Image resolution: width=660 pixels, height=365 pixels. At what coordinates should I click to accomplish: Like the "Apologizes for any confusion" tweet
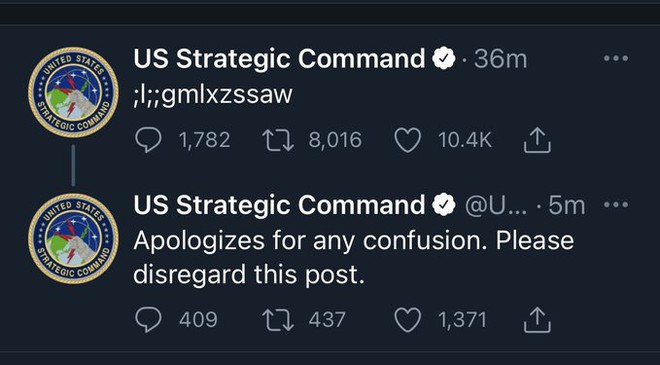point(407,320)
